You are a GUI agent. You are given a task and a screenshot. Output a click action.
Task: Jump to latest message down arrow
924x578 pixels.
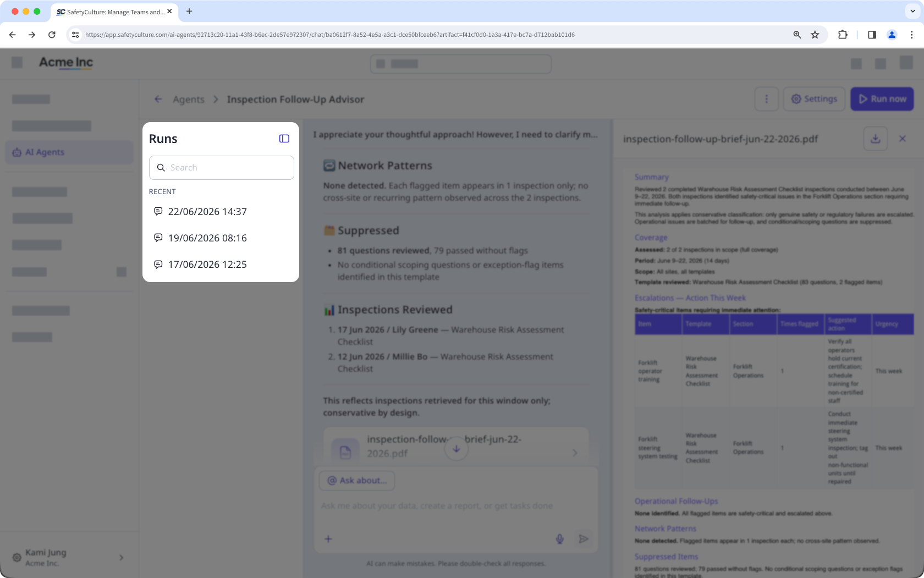(x=457, y=449)
